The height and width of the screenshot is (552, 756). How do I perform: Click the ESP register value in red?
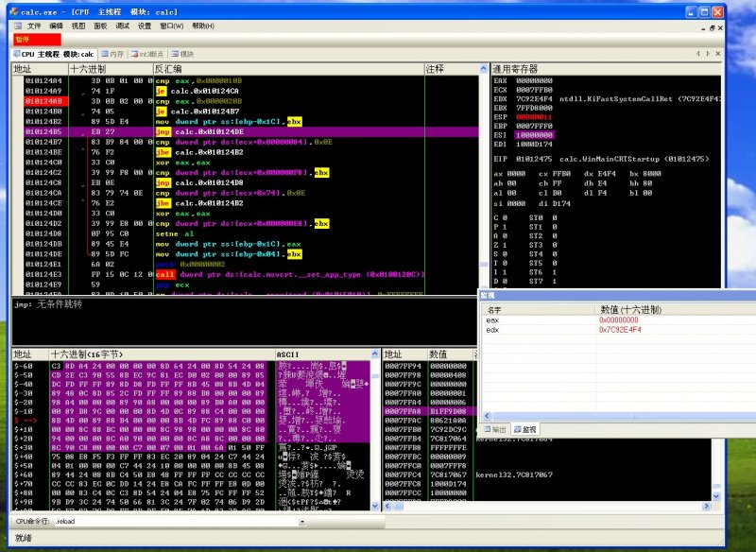pos(534,117)
